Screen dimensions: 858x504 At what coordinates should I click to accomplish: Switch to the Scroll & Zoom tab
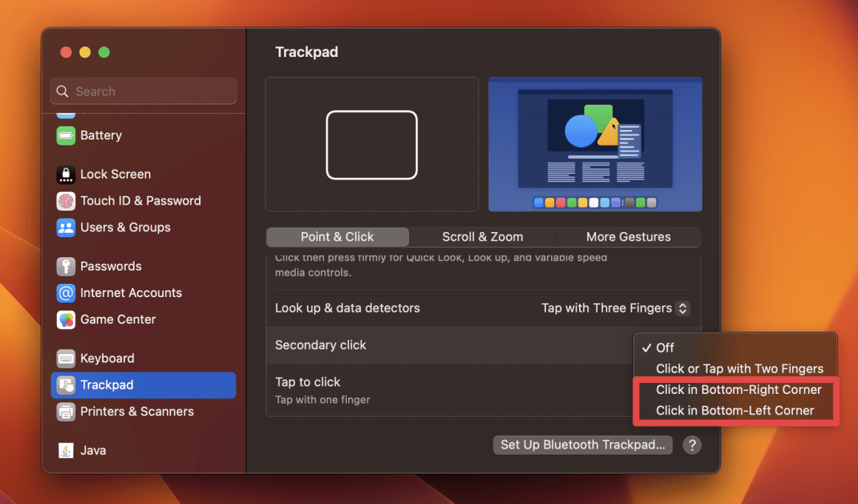coord(482,236)
